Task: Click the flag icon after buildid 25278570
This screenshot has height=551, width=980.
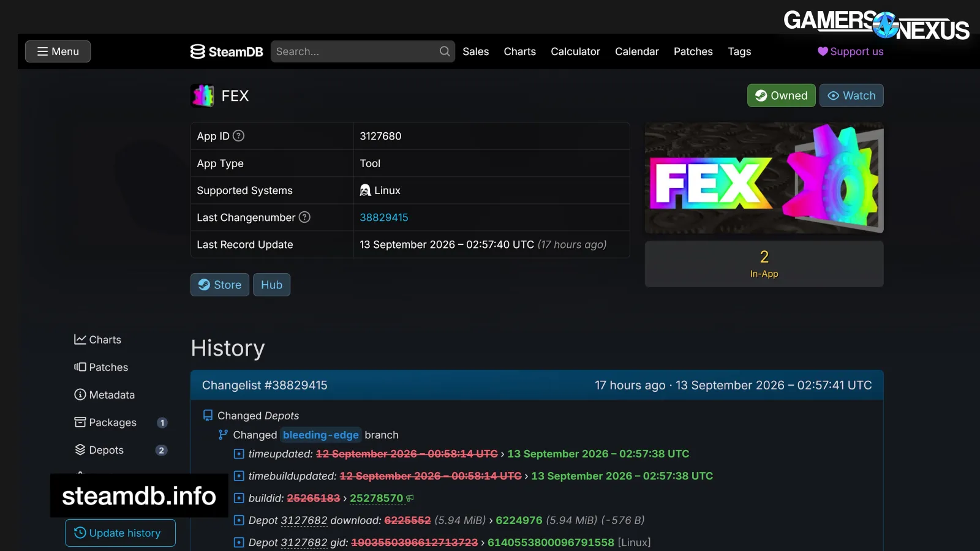Action: [410, 498]
